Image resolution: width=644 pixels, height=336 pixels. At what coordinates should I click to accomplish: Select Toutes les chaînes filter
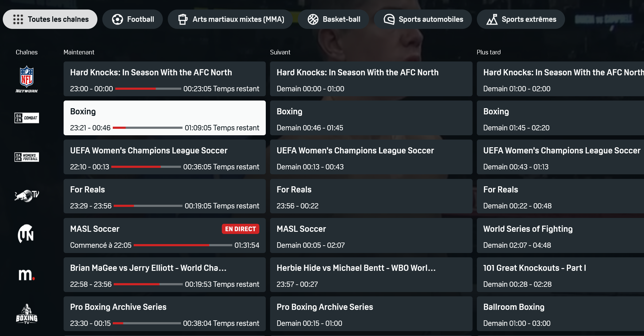(x=50, y=19)
